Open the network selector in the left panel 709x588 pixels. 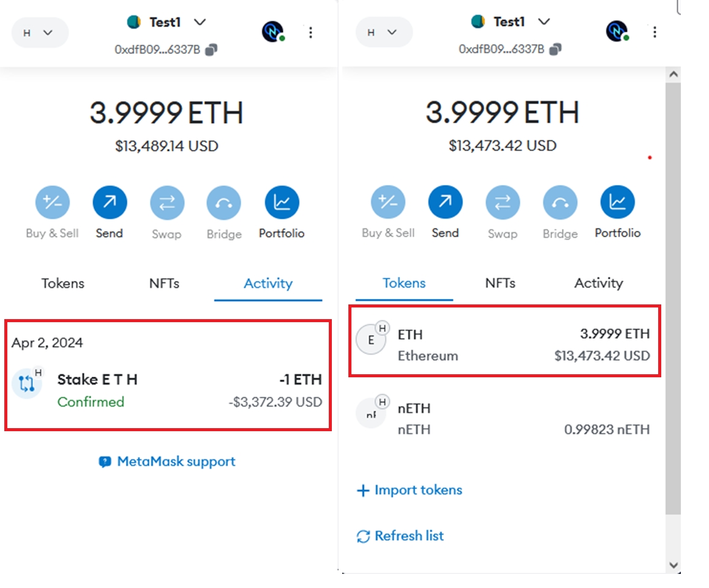click(40, 32)
